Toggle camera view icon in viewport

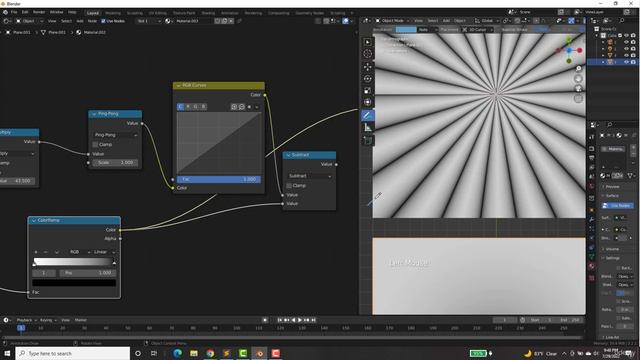(578, 88)
